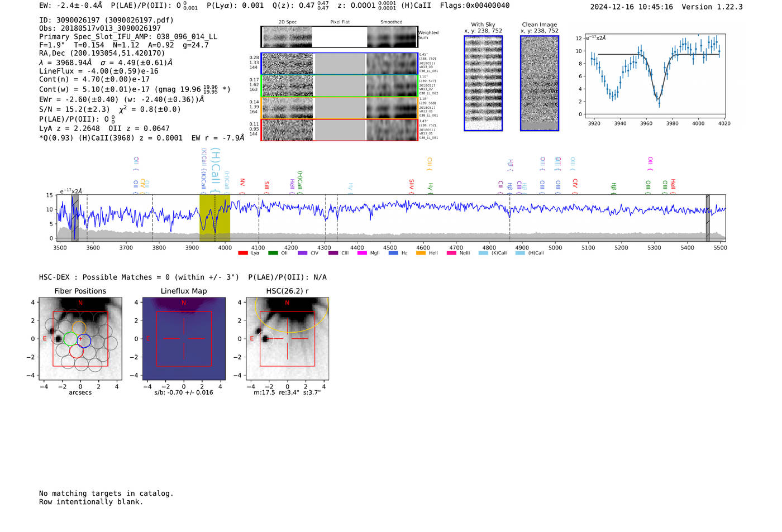Select the Clean Image cutout
Screen dimensions: 782x532
point(540,83)
